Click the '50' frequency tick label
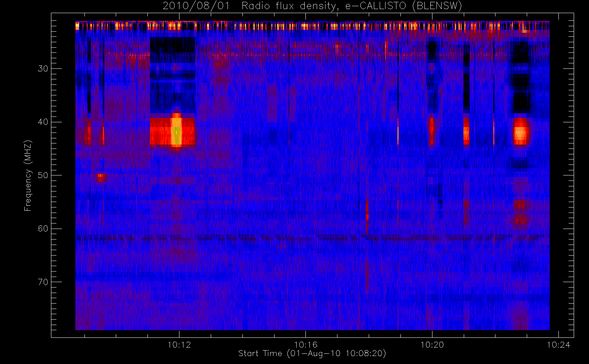 point(43,175)
